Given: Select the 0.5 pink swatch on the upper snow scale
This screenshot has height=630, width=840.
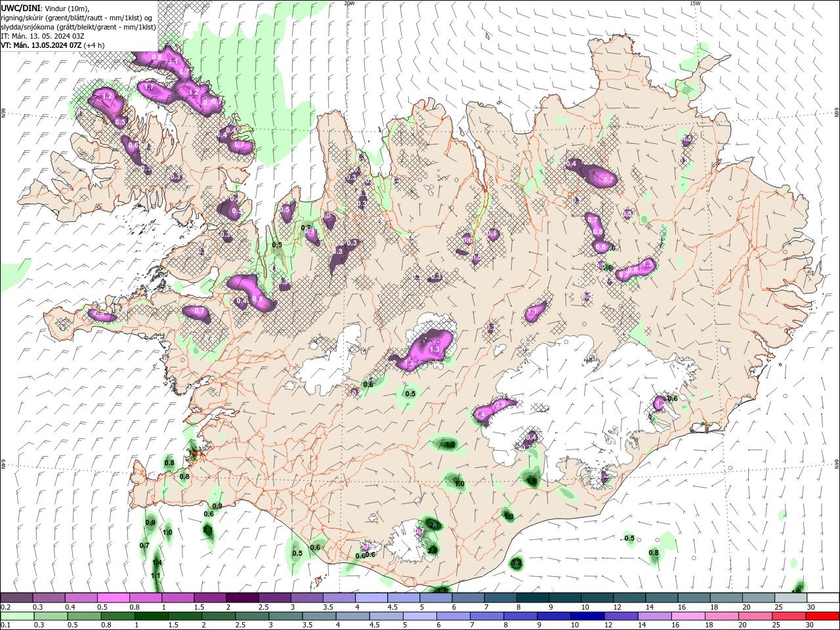Looking at the screenshot, I should (113, 598).
